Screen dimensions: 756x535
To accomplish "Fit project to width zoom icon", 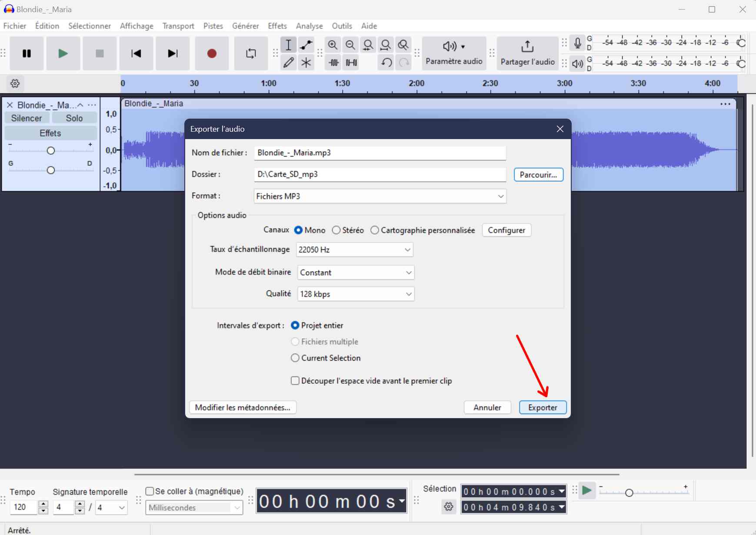I will [386, 45].
